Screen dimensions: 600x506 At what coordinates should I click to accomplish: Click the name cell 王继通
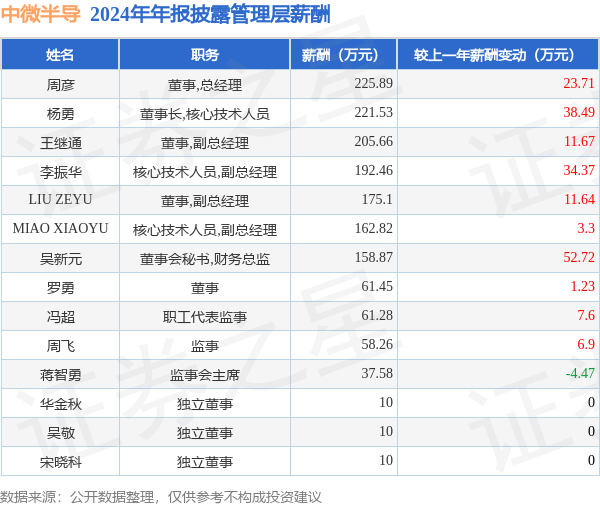tap(60, 143)
